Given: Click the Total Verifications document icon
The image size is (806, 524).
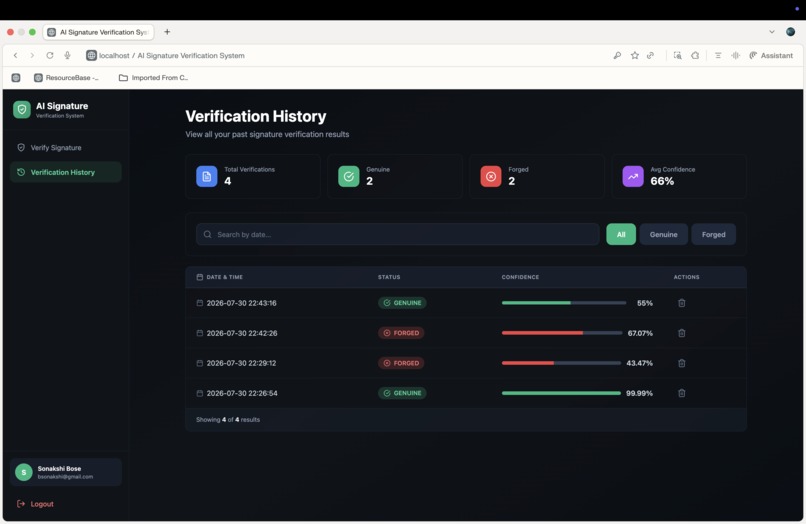Looking at the screenshot, I should pyautogui.click(x=207, y=176).
